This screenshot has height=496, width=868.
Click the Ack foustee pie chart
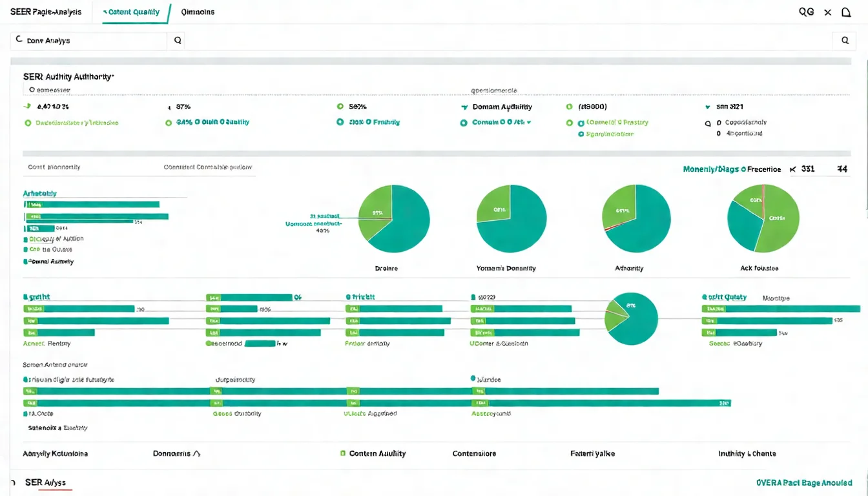click(x=763, y=218)
